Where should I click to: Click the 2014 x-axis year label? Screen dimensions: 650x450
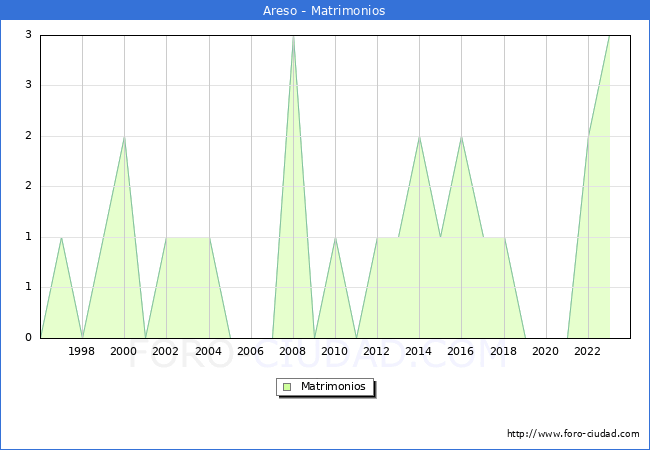419,351
